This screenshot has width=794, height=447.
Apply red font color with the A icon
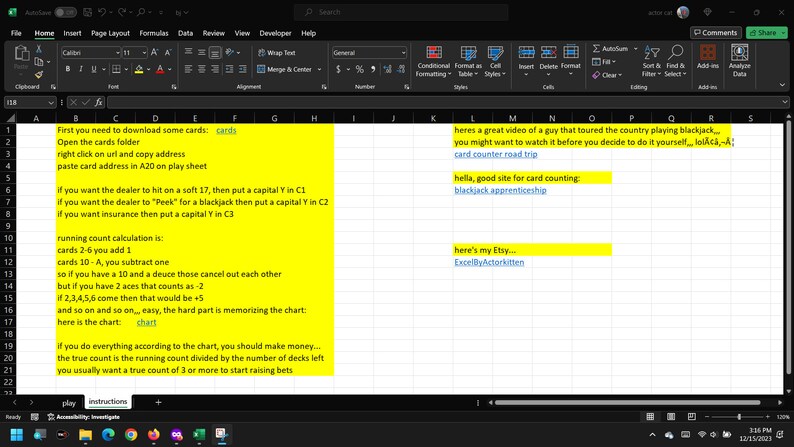click(x=160, y=69)
